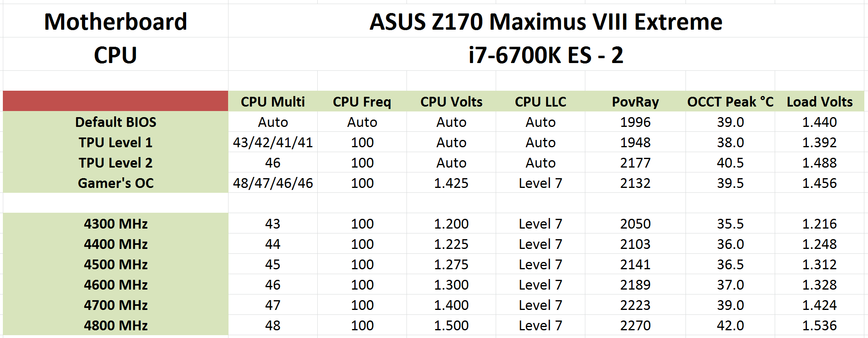The height and width of the screenshot is (338, 868).
Task: Select the '1.500' CPU Volts cell
Action: click(x=451, y=325)
